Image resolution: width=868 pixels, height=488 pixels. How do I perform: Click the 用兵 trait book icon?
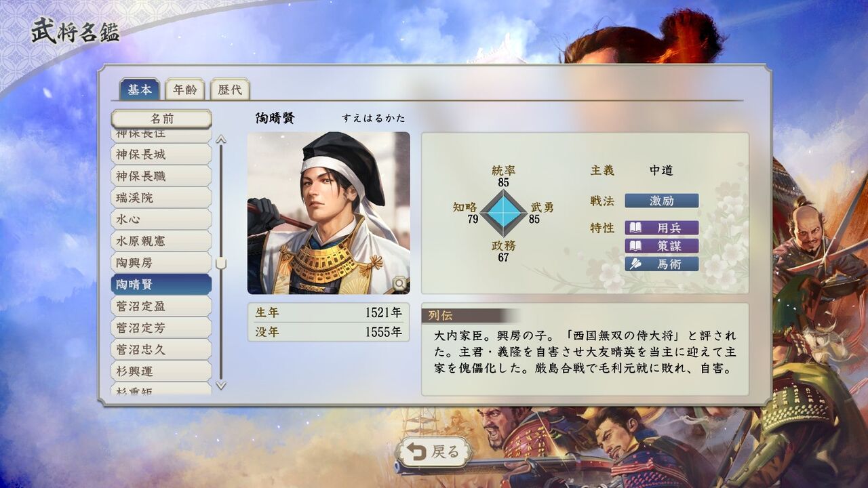(x=635, y=228)
